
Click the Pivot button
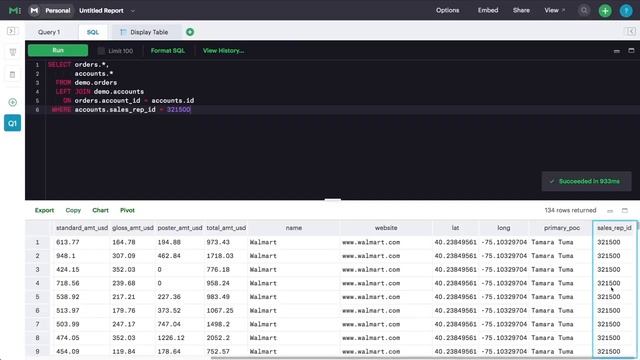(127, 210)
